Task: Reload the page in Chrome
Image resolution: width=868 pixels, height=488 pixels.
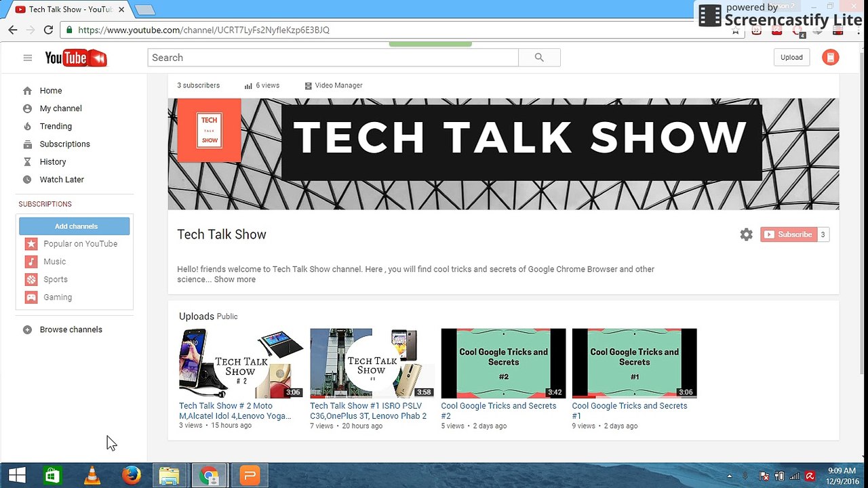Action: [x=48, y=30]
